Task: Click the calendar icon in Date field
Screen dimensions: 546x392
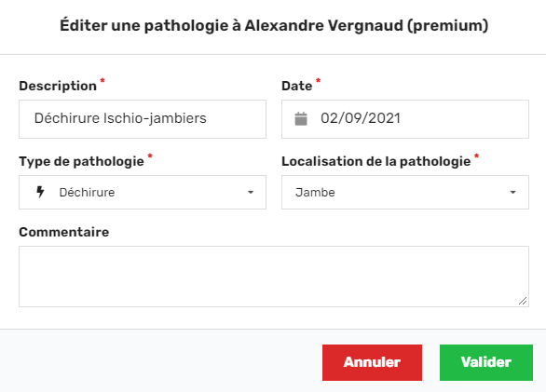Action: click(301, 118)
